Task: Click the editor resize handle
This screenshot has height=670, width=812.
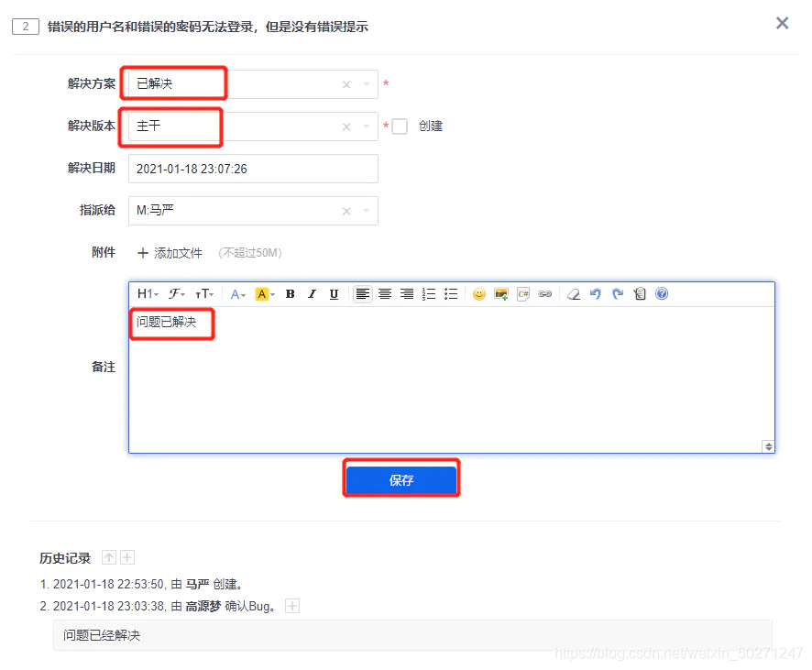Action: pyautogui.click(x=769, y=446)
